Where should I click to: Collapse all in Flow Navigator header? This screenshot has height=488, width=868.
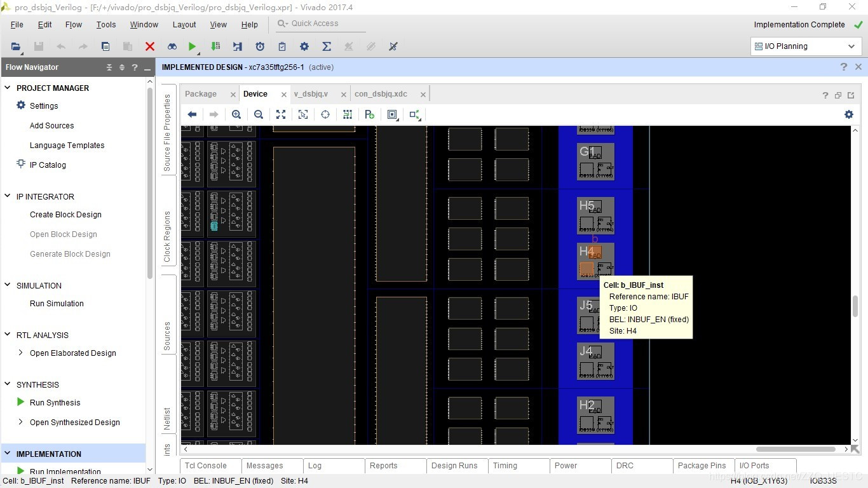109,67
